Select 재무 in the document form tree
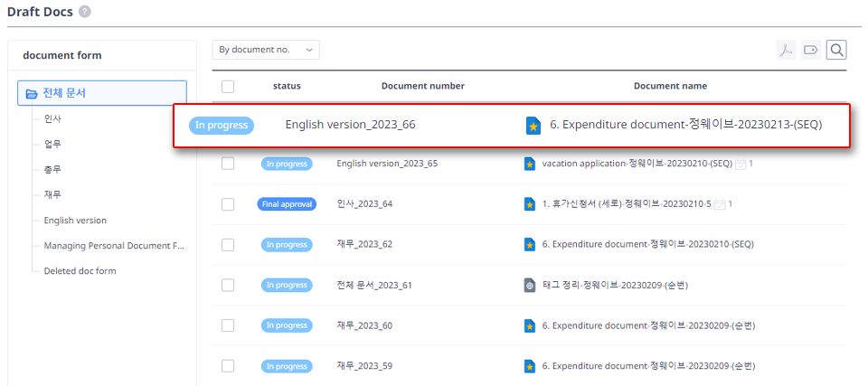868x386 pixels. pyautogui.click(x=52, y=195)
